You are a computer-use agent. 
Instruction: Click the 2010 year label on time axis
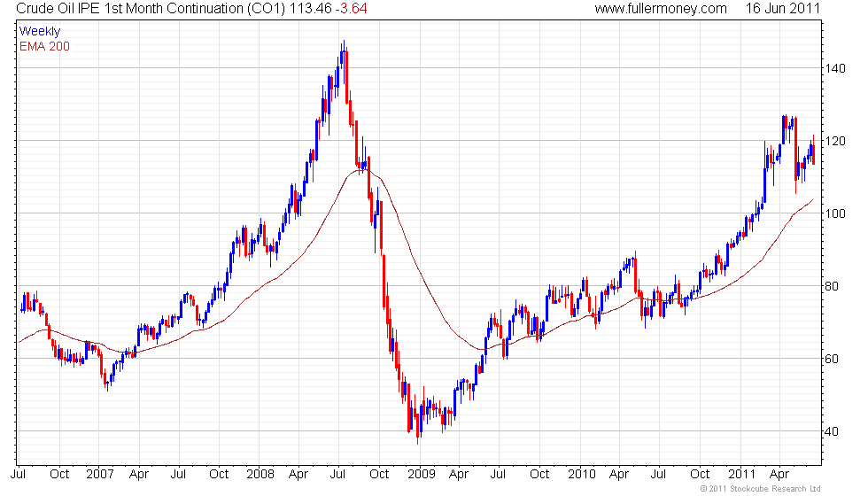coord(581,474)
